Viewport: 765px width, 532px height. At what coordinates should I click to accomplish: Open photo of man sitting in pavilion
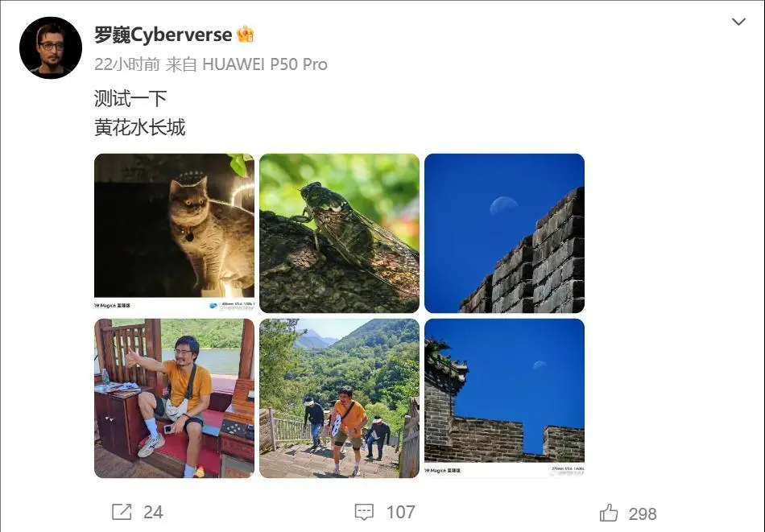pyautogui.click(x=174, y=398)
